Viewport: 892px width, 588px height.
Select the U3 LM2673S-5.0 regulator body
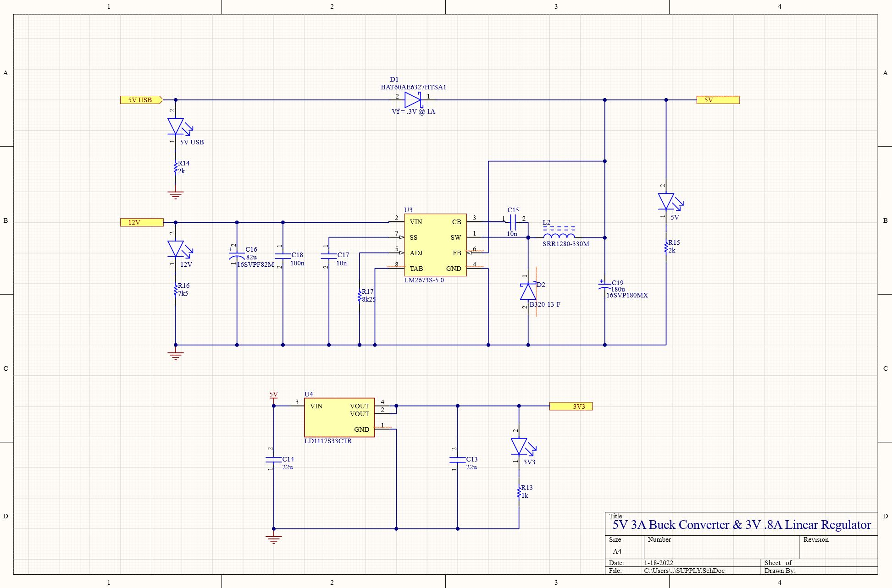pyautogui.click(x=435, y=245)
